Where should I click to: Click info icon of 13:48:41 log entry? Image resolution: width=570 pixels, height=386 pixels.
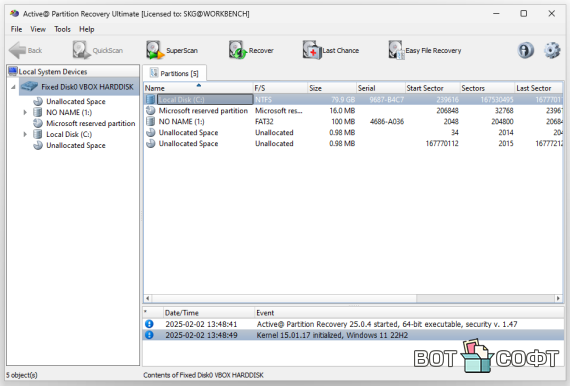[x=149, y=324]
